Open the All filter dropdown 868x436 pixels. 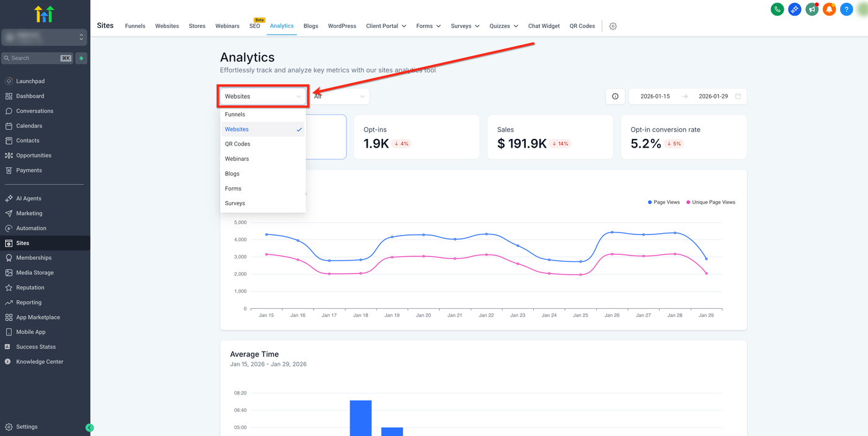click(339, 96)
